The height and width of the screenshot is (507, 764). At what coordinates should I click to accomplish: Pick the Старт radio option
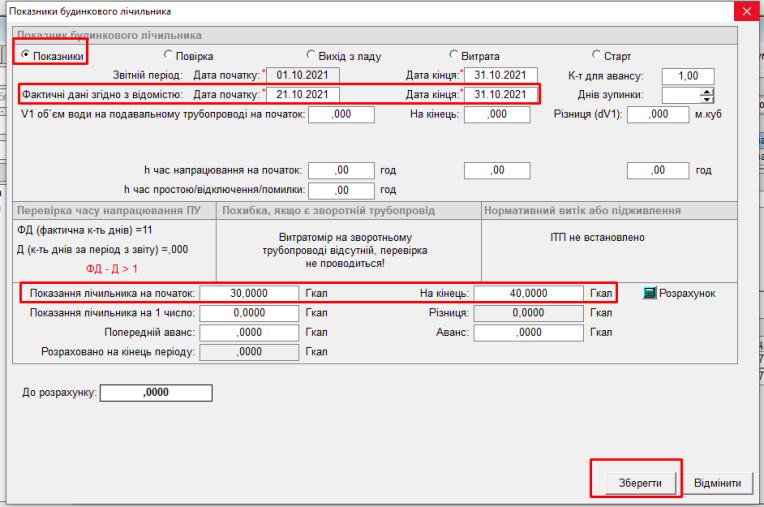tap(597, 56)
